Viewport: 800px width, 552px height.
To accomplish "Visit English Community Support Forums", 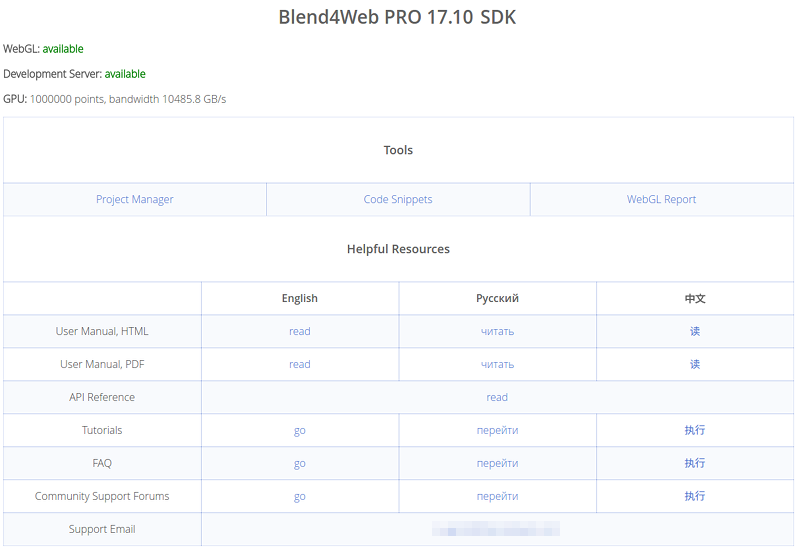I will click(300, 496).
